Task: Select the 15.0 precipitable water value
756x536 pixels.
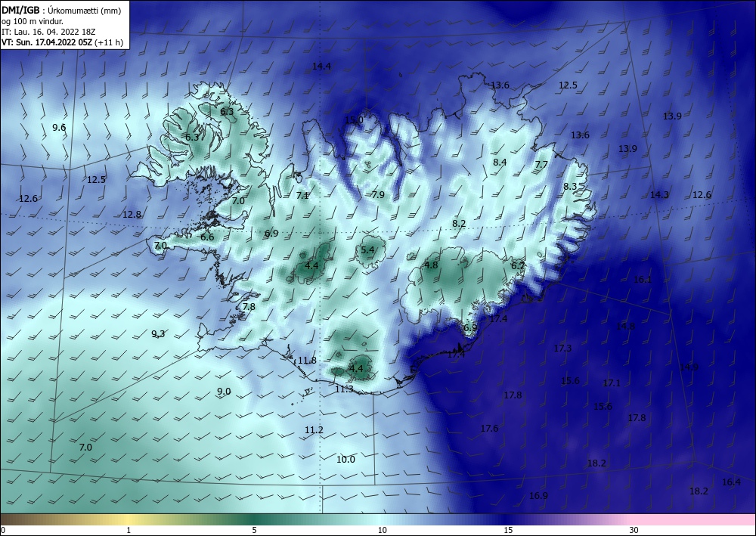Action: pos(353,120)
